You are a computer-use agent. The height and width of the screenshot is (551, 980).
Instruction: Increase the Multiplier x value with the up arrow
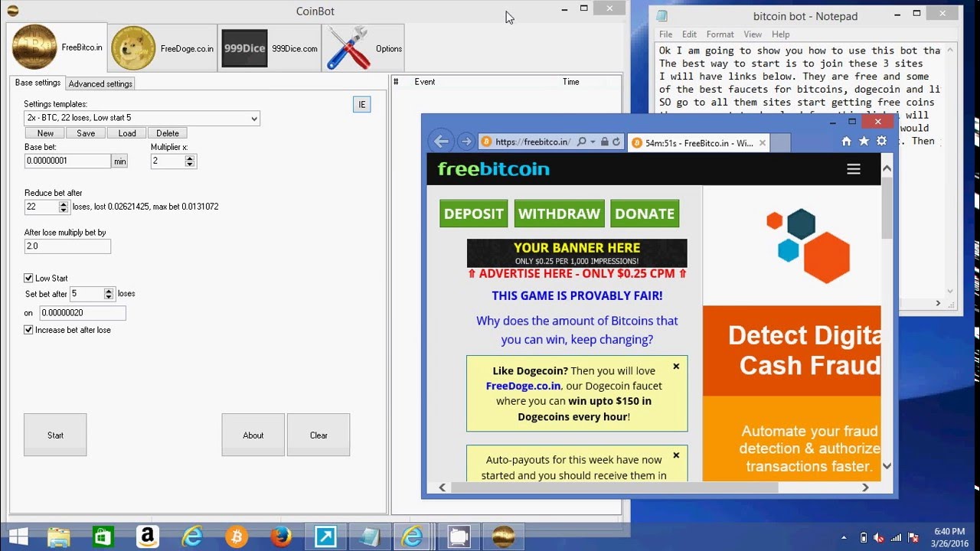(x=190, y=158)
